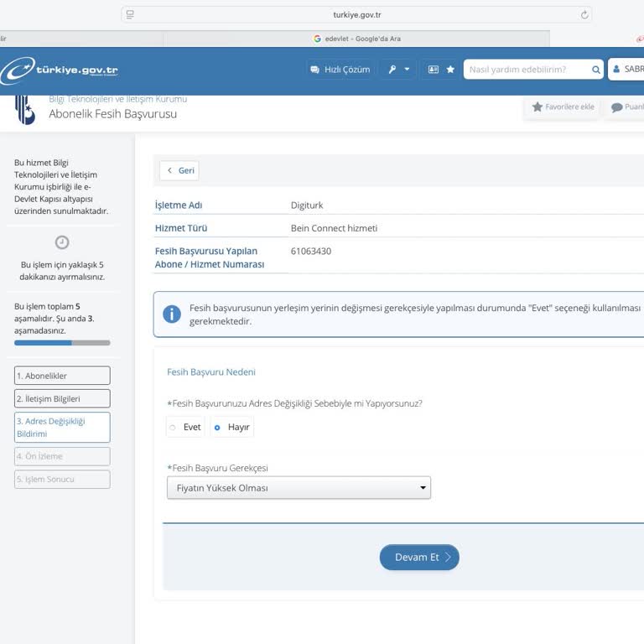Select step 4. Ön İzleme

coord(62,456)
